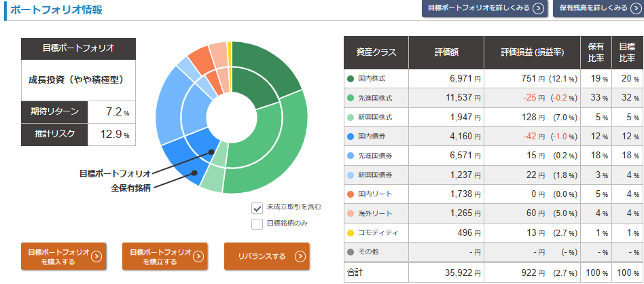Click the 未成立取引を含む checkbox label
The width and height of the screenshot is (644, 284).
[x=293, y=207]
